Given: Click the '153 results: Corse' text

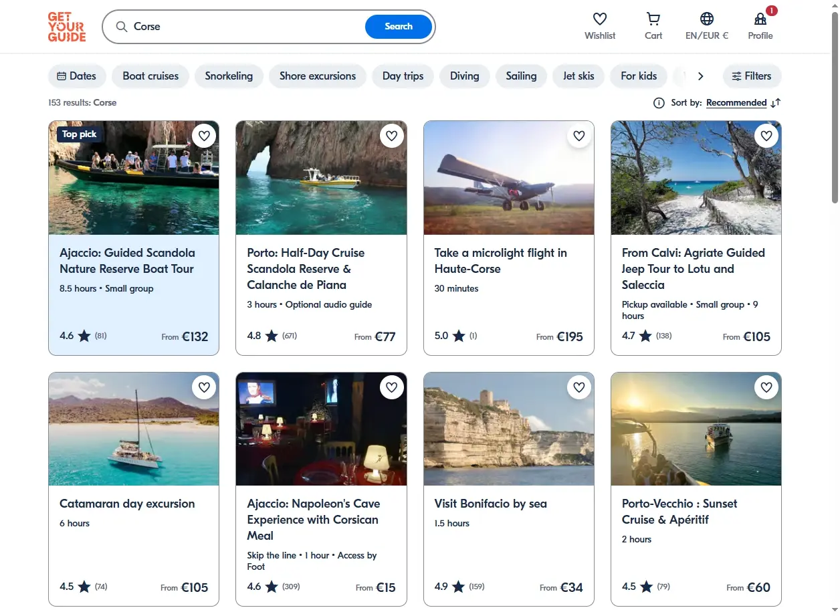Looking at the screenshot, I should click(82, 103).
